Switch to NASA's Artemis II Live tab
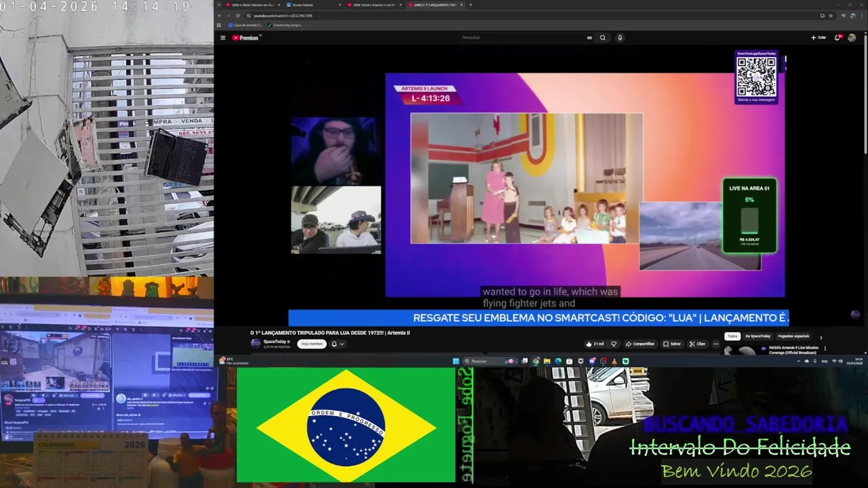Viewport: 868px width, 488px height. [x=375, y=5]
